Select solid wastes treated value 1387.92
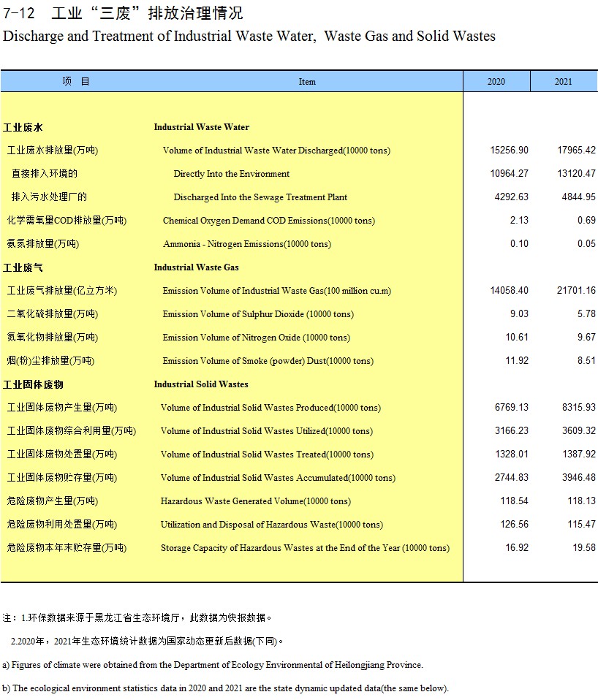 coord(579,454)
